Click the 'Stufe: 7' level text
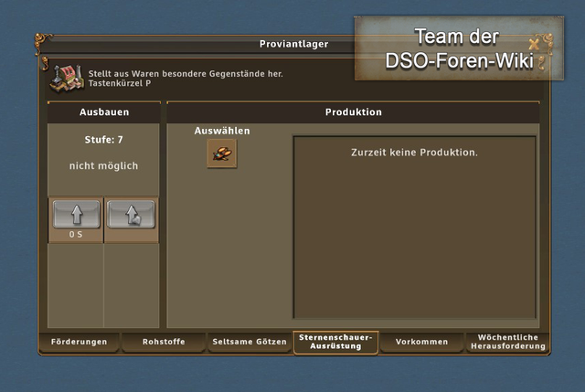Image resolution: width=585 pixels, height=392 pixels. (103, 140)
